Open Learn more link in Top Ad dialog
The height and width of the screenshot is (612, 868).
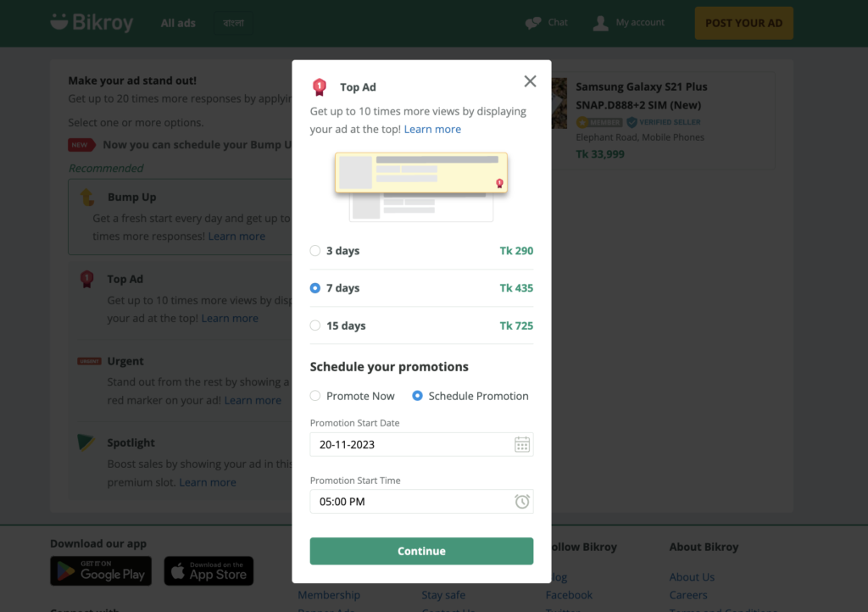[432, 129]
